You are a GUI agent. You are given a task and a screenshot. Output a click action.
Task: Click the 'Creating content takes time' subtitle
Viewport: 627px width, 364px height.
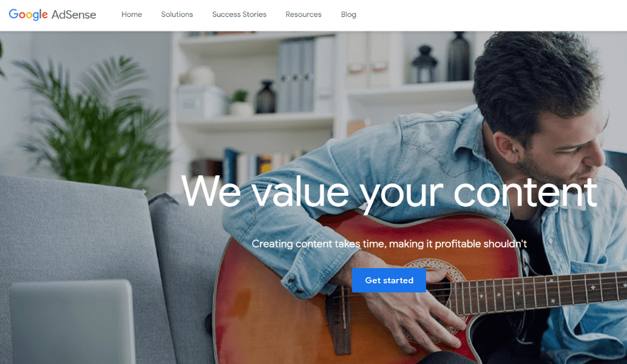pos(389,244)
